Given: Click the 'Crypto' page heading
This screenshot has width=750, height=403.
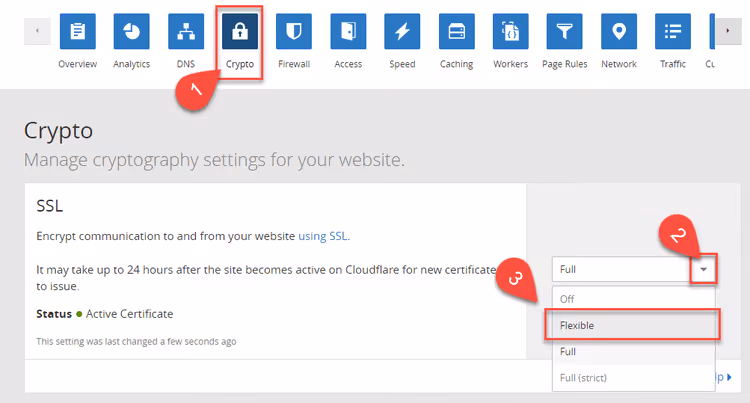Looking at the screenshot, I should pos(58,131).
